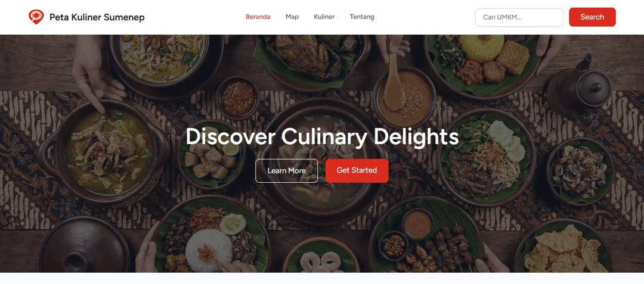
Task: Click the red Search button
Action: point(592,17)
